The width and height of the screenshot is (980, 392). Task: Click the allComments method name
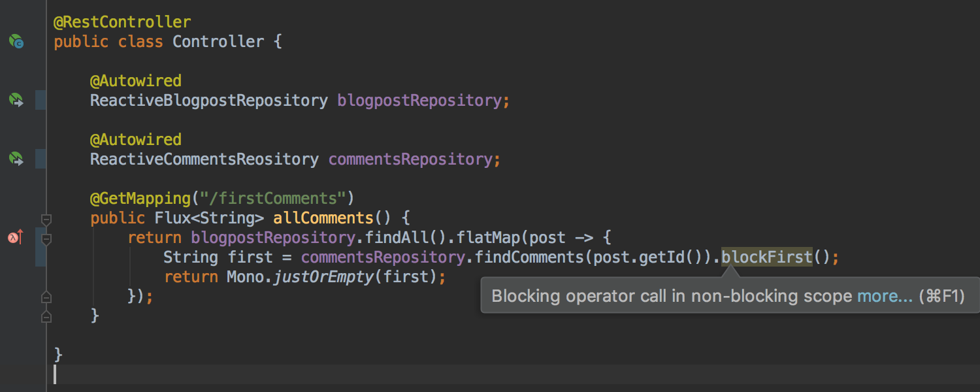coord(323,218)
